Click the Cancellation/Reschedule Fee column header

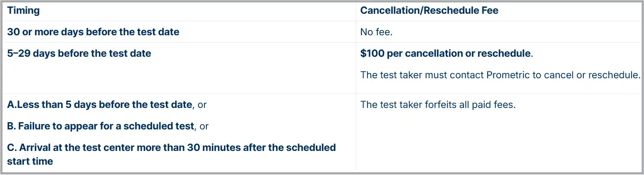[429, 11]
